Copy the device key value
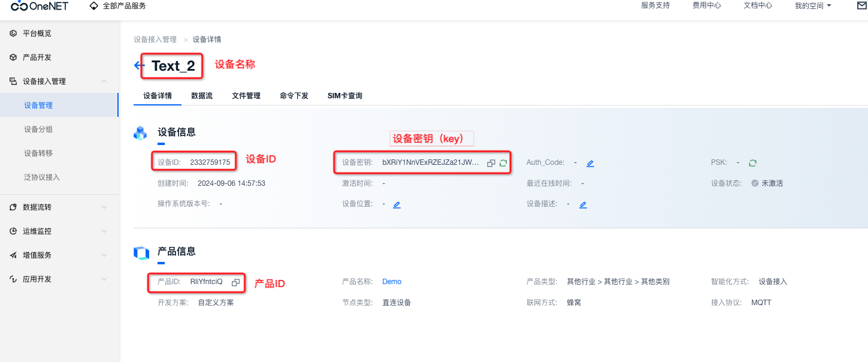This screenshot has height=362, width=868. point(491,163)
